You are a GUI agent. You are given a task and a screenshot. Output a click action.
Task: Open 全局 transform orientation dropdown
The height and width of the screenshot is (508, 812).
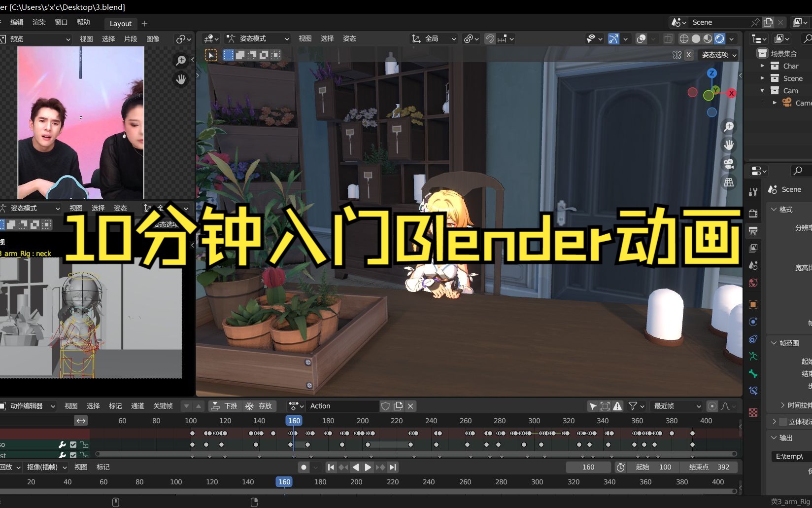434,38
